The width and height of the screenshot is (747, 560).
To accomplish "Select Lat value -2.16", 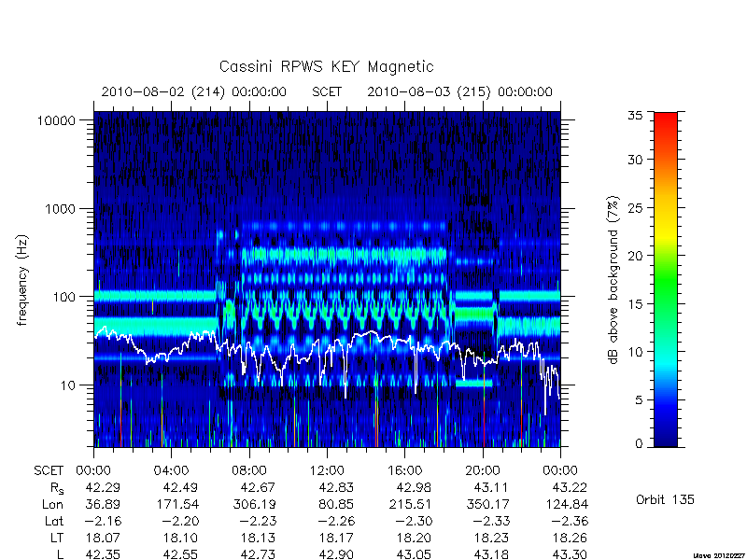I will tap(103, 521).
